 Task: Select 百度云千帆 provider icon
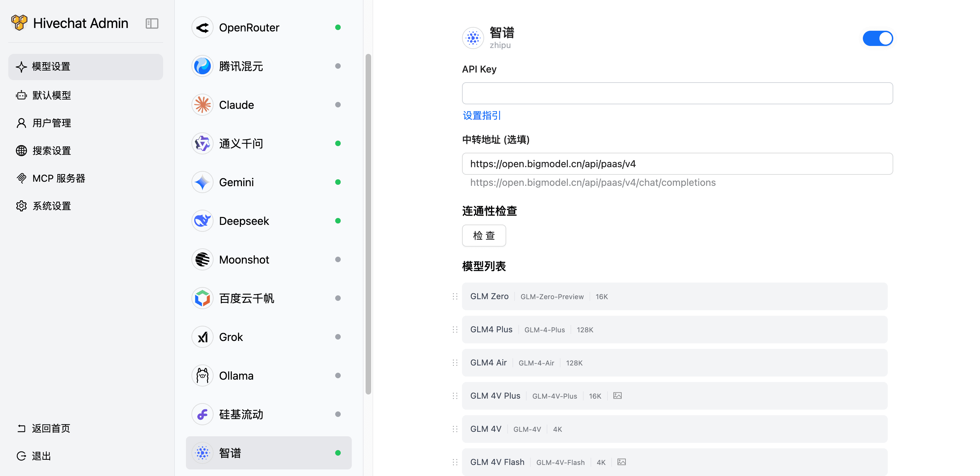(x=202, y=298)
